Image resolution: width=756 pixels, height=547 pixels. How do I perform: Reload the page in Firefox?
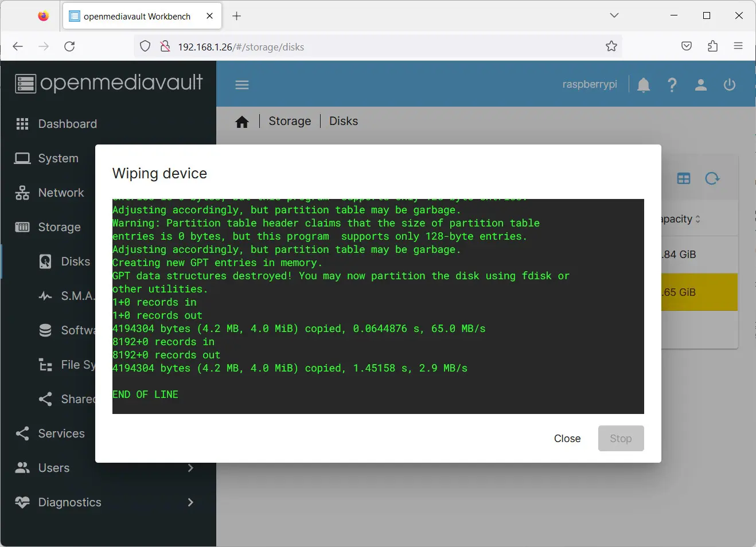click(x=69, y=46)
